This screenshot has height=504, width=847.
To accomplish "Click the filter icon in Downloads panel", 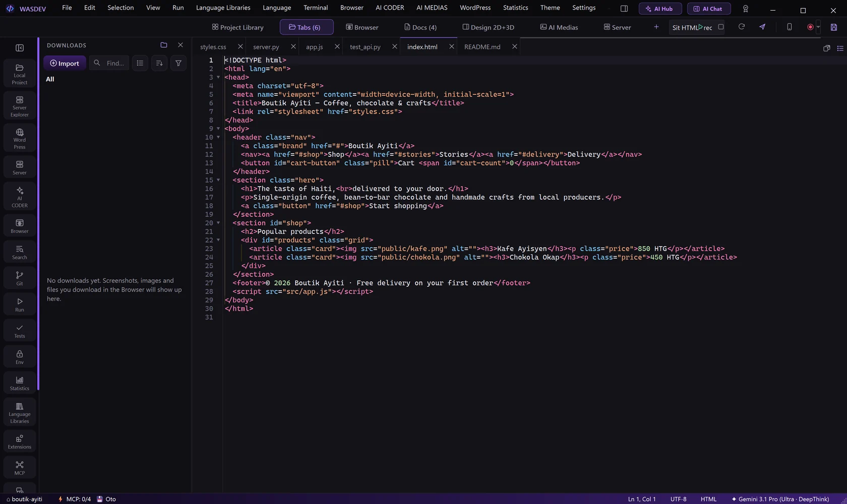I will tap(178, 63).
